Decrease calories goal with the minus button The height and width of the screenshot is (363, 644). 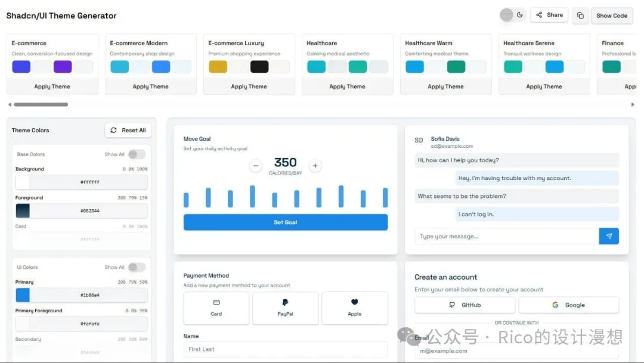click(256, 166)
